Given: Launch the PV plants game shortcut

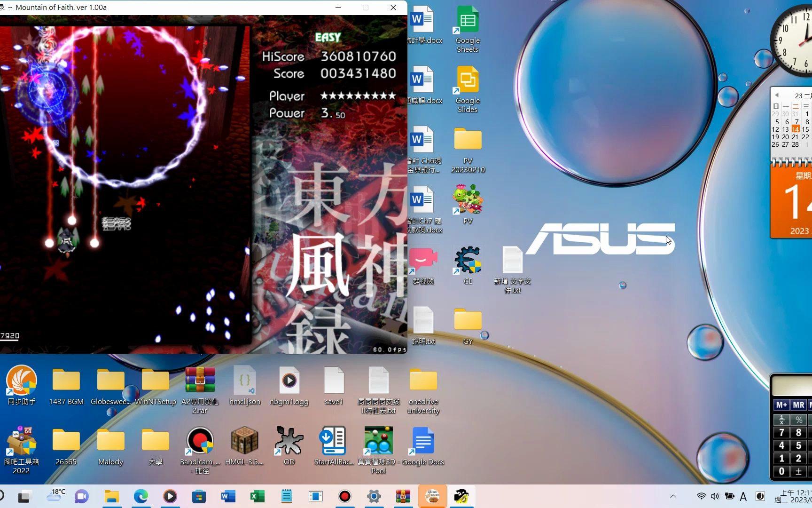Looking at the screenshot, I should point(468,204).
